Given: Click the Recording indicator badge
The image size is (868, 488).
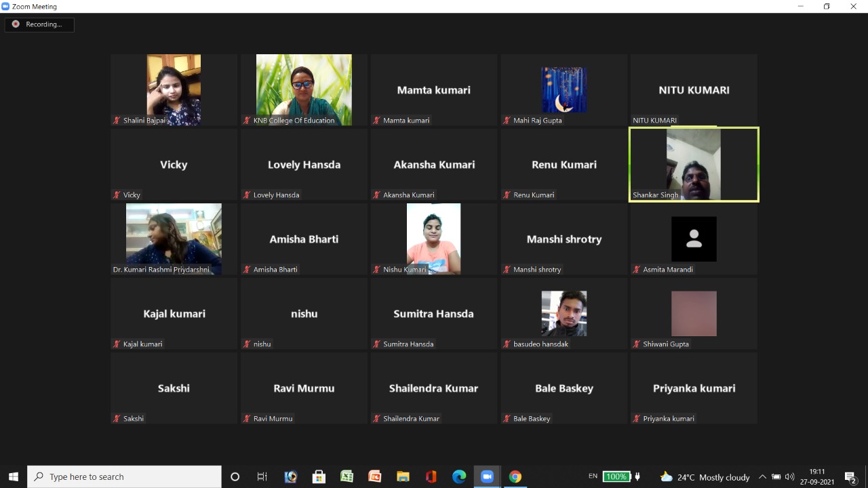Looking at the screenshot, I should [x=39, y=24].
